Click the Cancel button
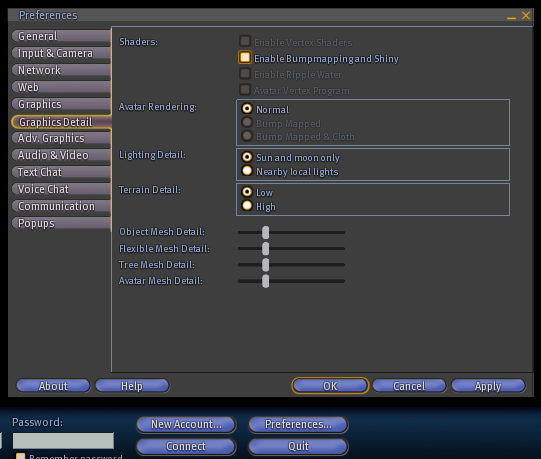The image size is (541, 459). tap(409, 386)
